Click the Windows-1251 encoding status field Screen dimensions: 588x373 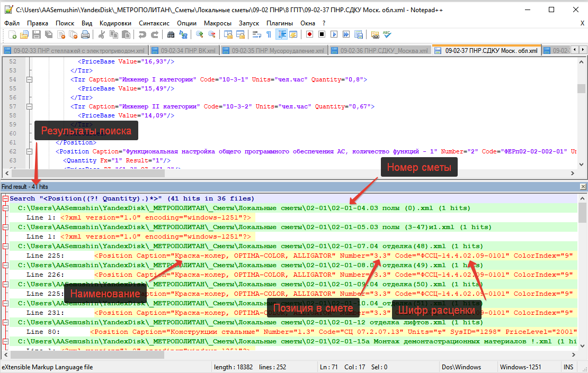pos(520,367)
